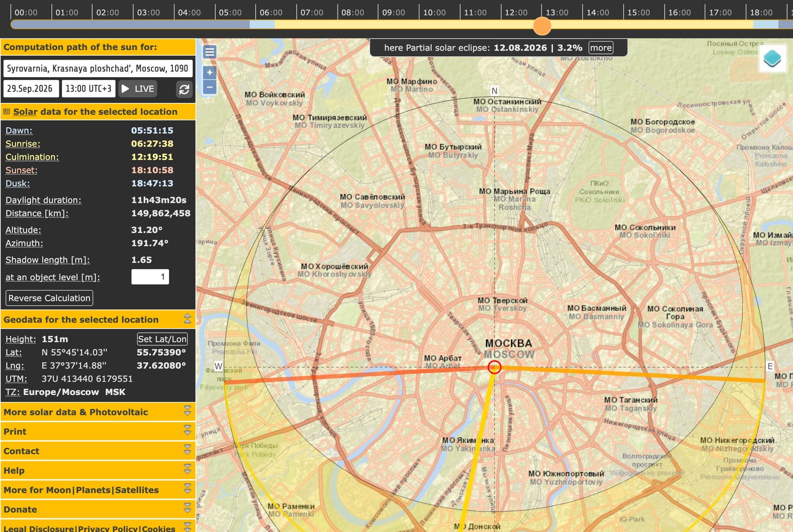
Task: Collapse Geodata for the selected location
Action: click(x=187, y=319)
